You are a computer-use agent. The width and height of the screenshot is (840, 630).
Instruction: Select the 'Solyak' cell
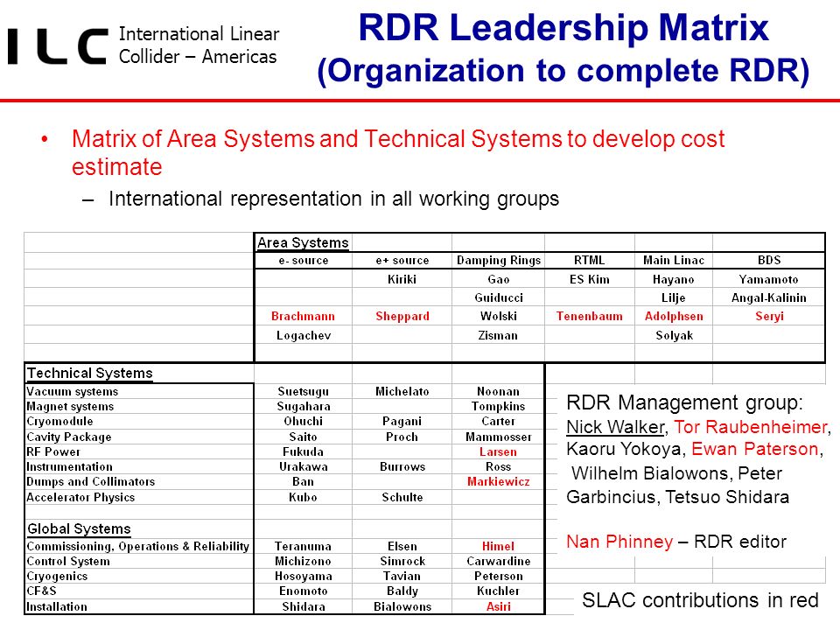(675, 335)
